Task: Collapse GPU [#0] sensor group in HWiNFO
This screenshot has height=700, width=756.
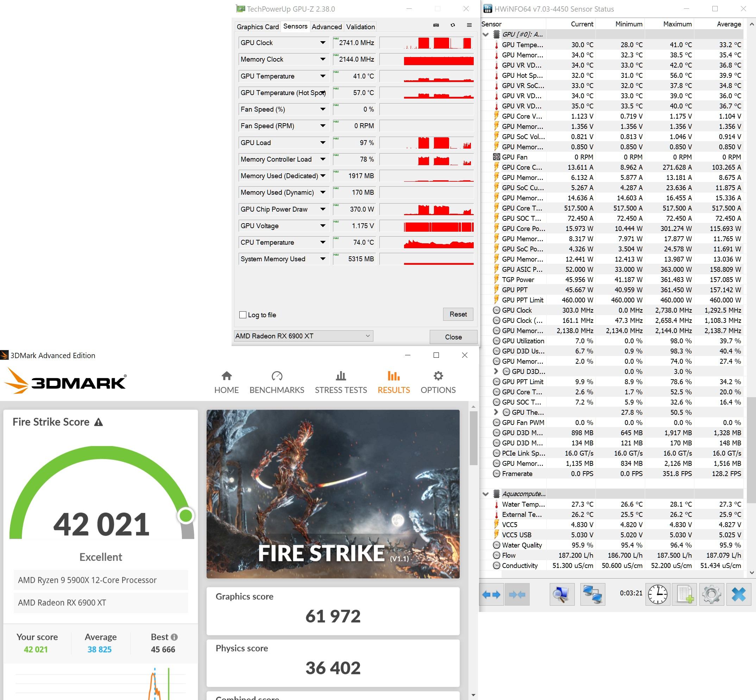Action: point(486,35)
